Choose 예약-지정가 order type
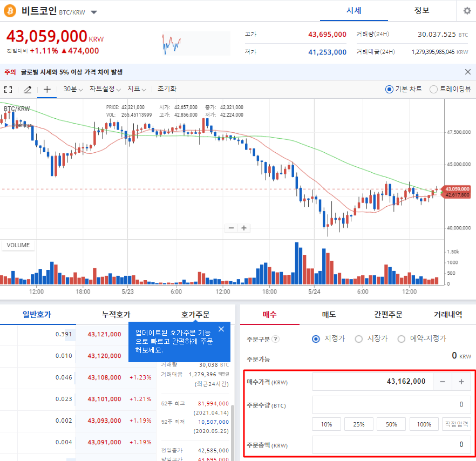Screen dimensions: 476x461 point(402,338)
